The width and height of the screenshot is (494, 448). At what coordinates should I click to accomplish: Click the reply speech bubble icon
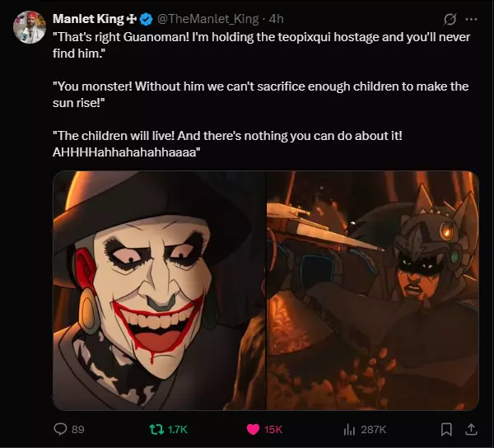click(x=60, y=429)
